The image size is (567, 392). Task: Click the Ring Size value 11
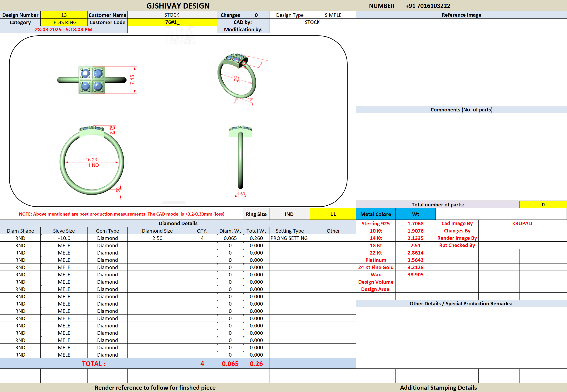pos(333,214)
